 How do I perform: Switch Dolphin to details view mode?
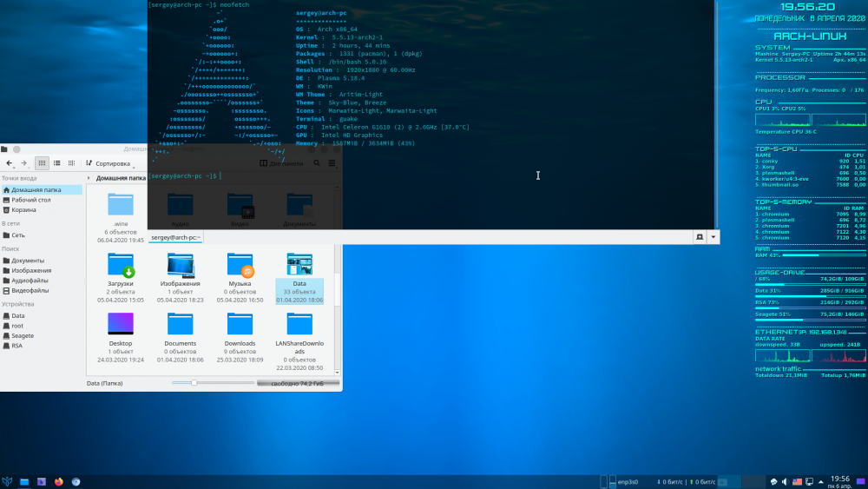pos(71,163)
